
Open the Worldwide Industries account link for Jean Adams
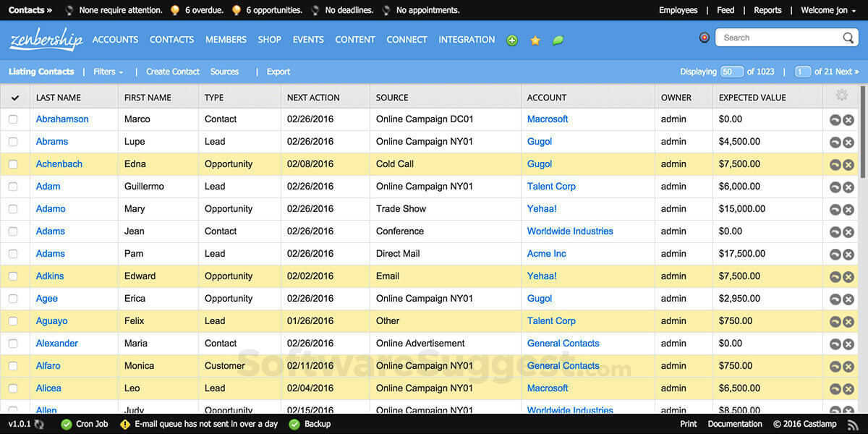(570, 231)
